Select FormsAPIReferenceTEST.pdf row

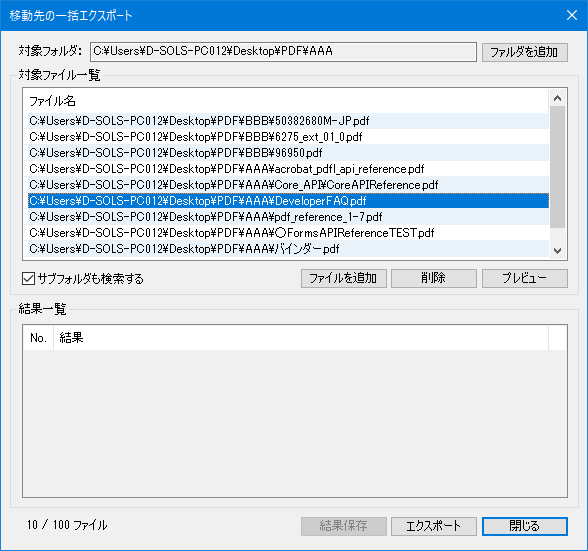point(288,233)
